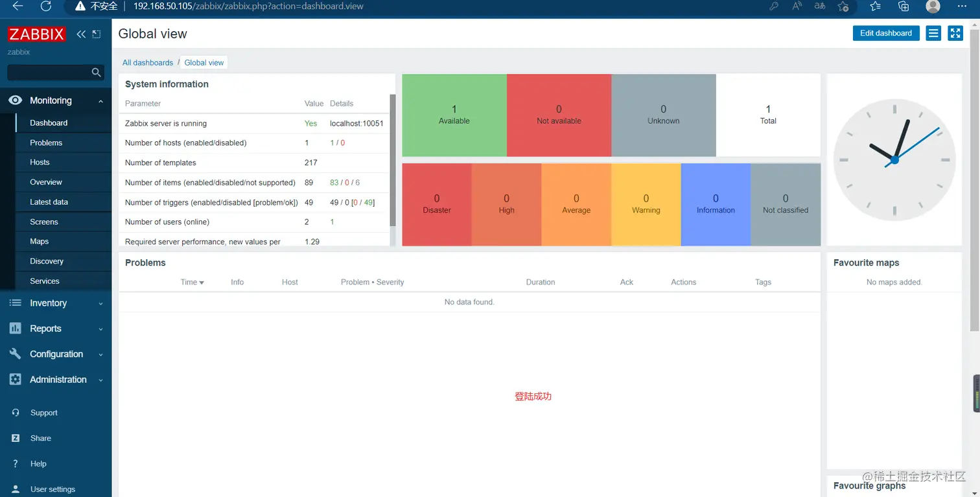Click the User settings person icon
Screen dimensions: 980x497
pos(16,489)
